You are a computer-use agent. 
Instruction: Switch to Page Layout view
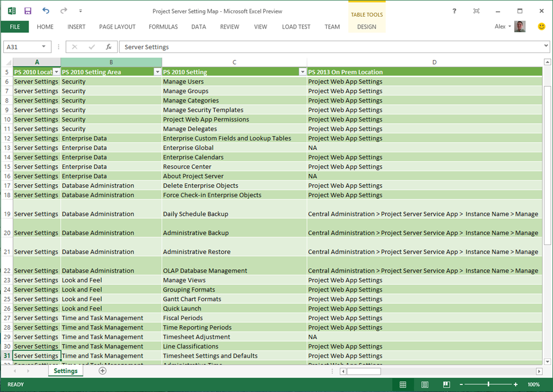pyautogui.click(x=424, y=384)
